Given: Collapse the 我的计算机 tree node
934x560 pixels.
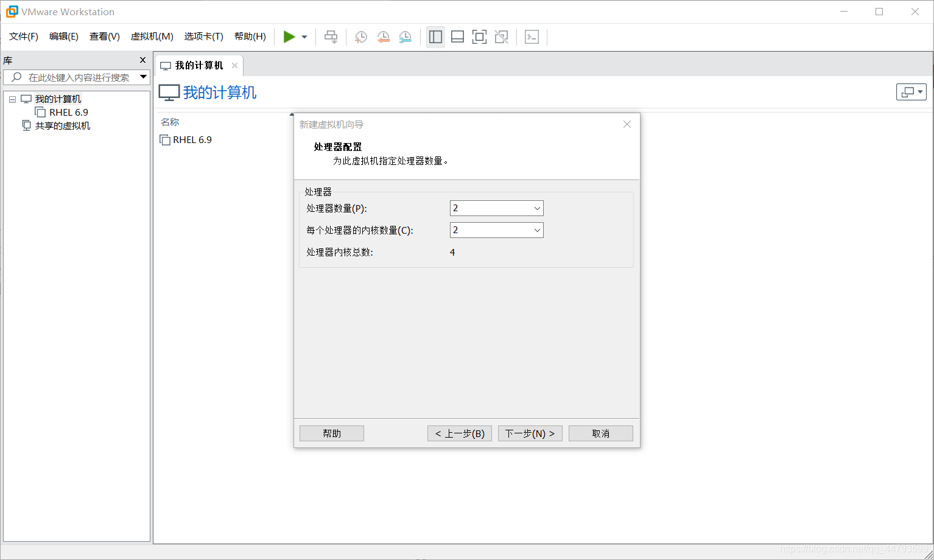Looking at the screenshot, I should (12, 99).
